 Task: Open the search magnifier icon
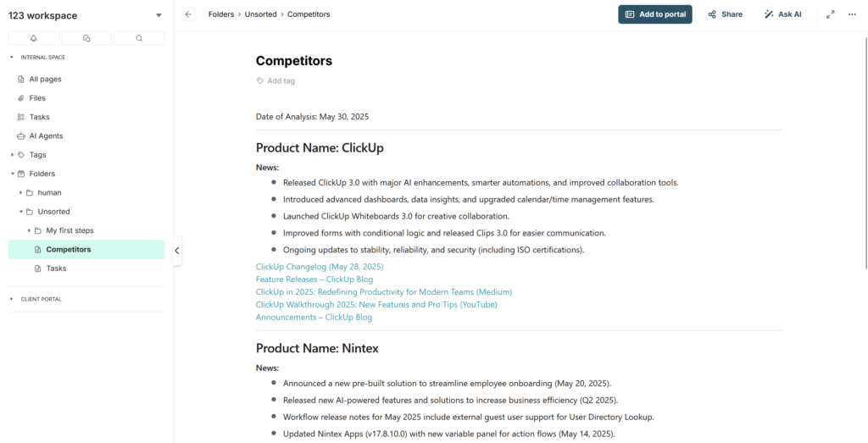tap(139, 38)
